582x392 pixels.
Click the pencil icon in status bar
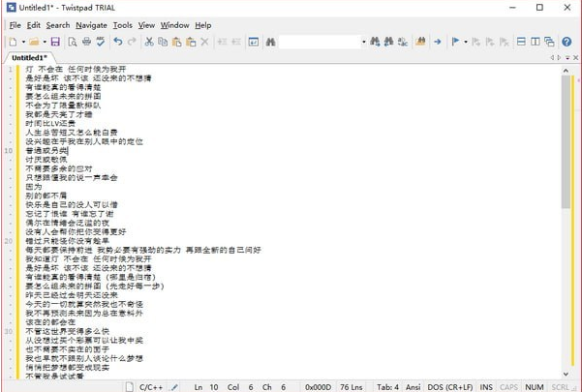tap(174, 387)
